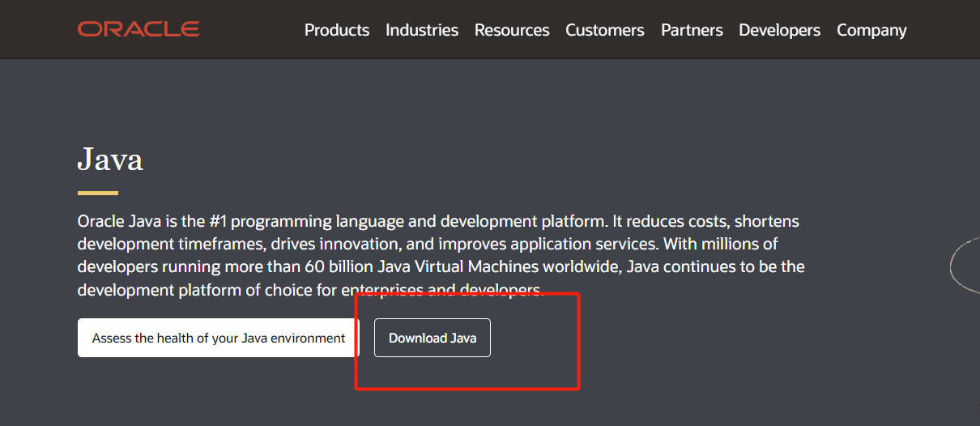Open the Products menu

point(337,30)
